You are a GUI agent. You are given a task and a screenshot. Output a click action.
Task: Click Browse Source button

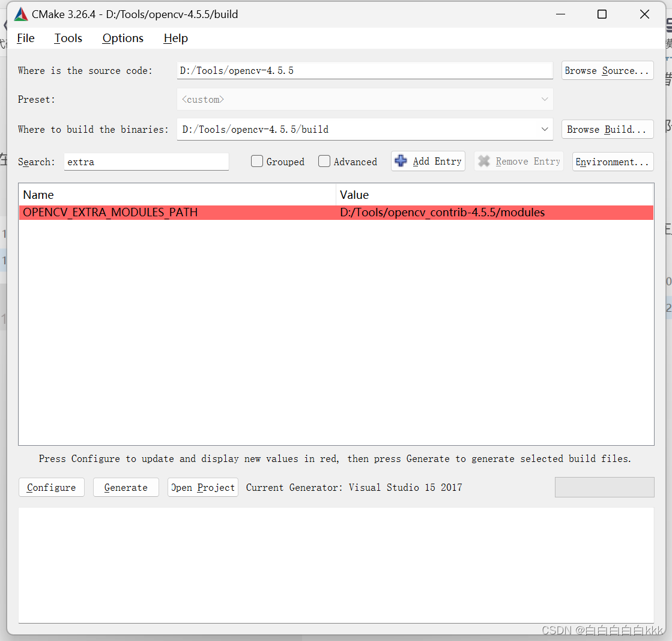click(607, 70)
